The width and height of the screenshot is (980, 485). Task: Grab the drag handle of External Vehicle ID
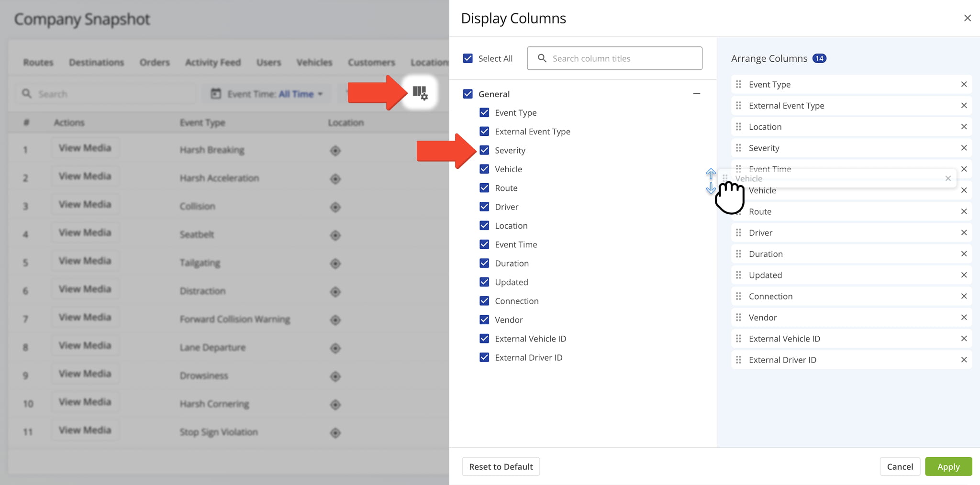[x=738, y=339]
